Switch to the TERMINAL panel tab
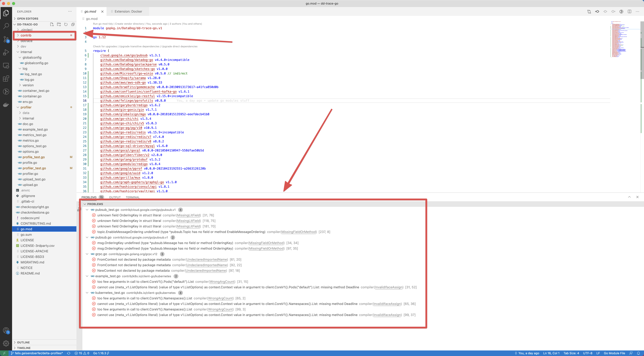The width and height of the screenshot is (644, 356). pos(132,197)
